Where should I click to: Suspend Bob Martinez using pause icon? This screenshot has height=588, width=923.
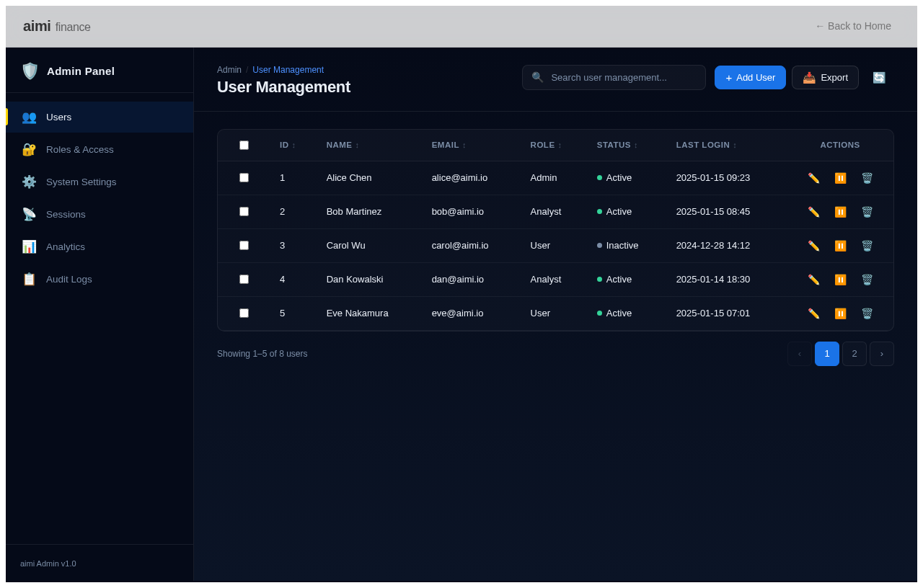pos(840,212)
